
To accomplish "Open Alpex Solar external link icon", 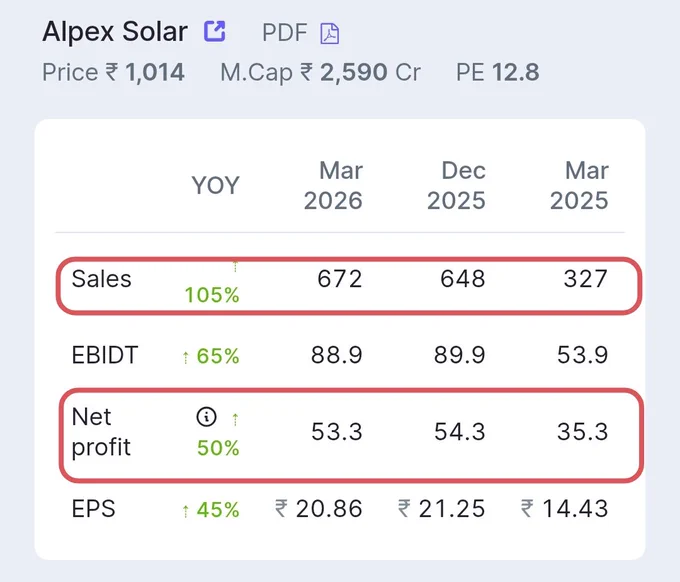I will click(x=215, y=31).
